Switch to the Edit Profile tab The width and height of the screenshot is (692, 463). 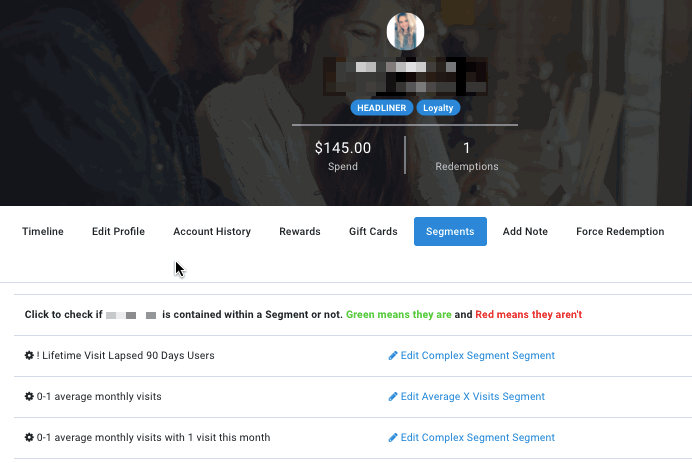118,231
